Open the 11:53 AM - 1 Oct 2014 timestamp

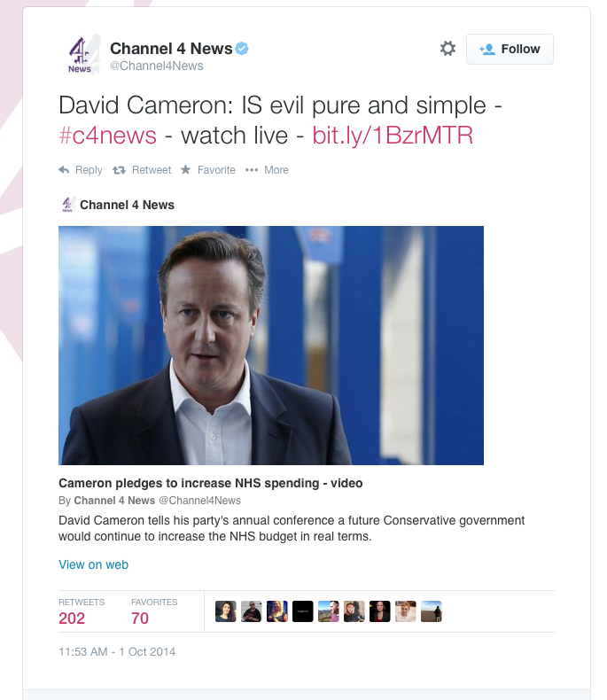[x=117, y=652]
